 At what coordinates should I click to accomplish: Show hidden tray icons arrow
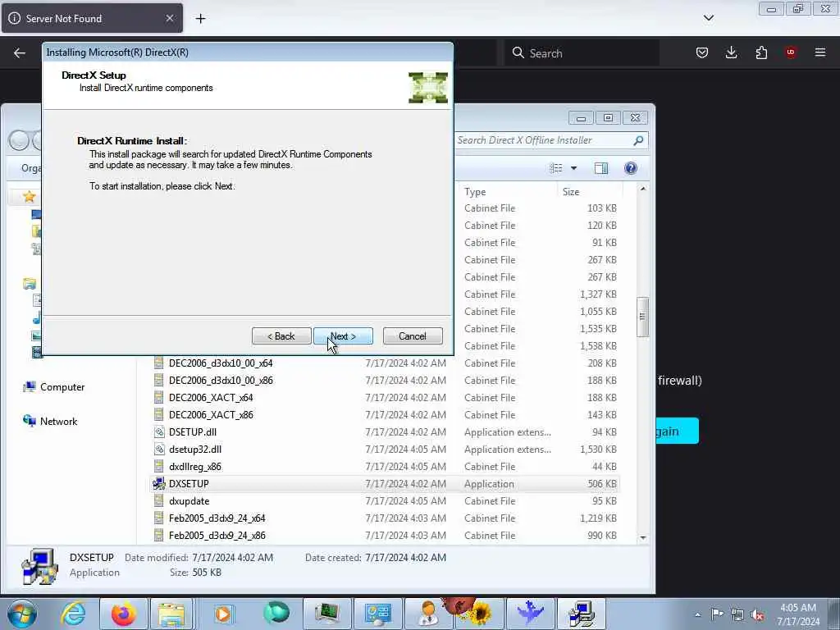pos(697,614)
